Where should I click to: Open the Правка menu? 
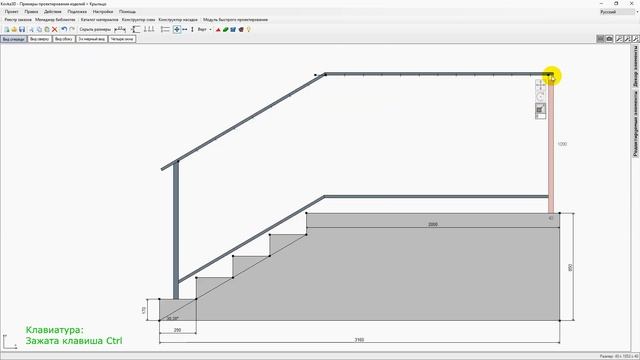click(31, 12)
